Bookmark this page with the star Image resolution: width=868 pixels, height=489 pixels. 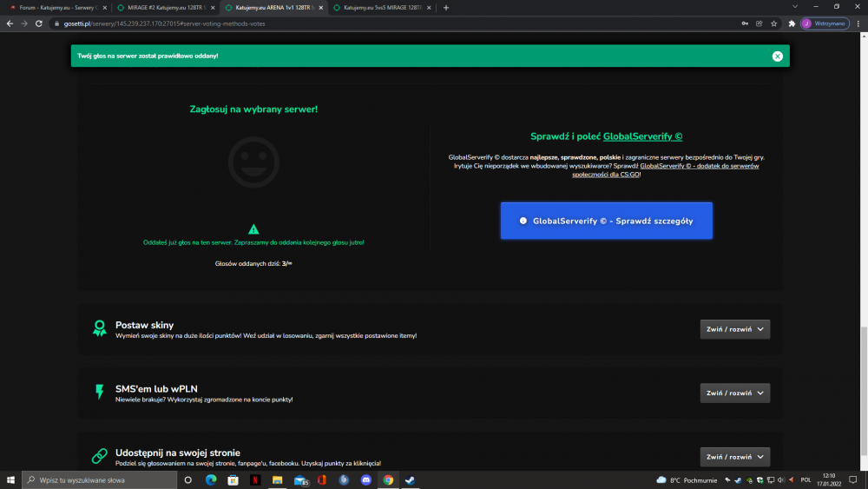774,23
